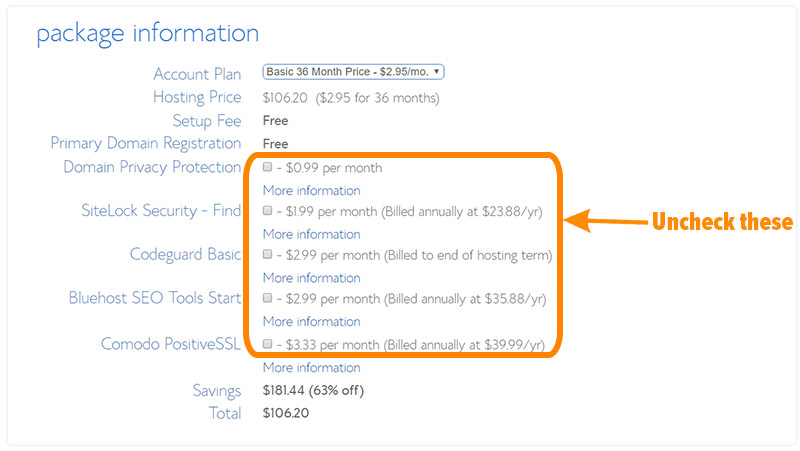Toggle the SiteLock Security checkbox
The image size is (800, 451).
click(x=267, y=211)
